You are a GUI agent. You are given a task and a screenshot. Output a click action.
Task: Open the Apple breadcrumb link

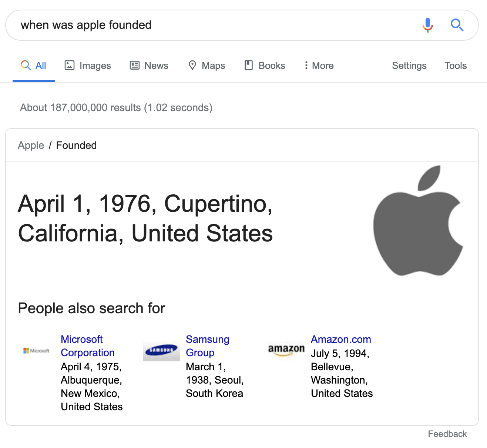point(31,145)
